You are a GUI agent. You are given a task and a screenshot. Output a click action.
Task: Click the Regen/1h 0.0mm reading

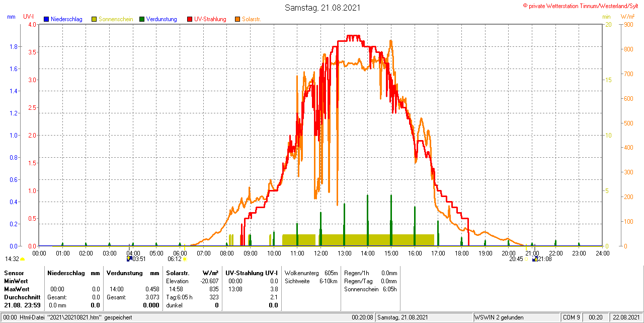tap(370, 273)
